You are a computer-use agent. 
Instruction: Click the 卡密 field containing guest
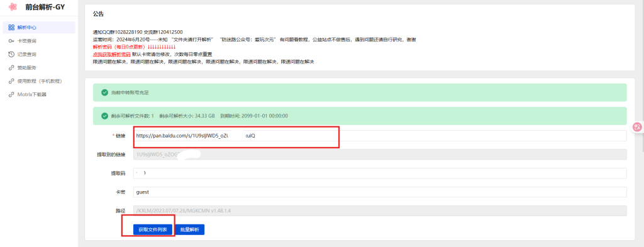pos(380,192)
